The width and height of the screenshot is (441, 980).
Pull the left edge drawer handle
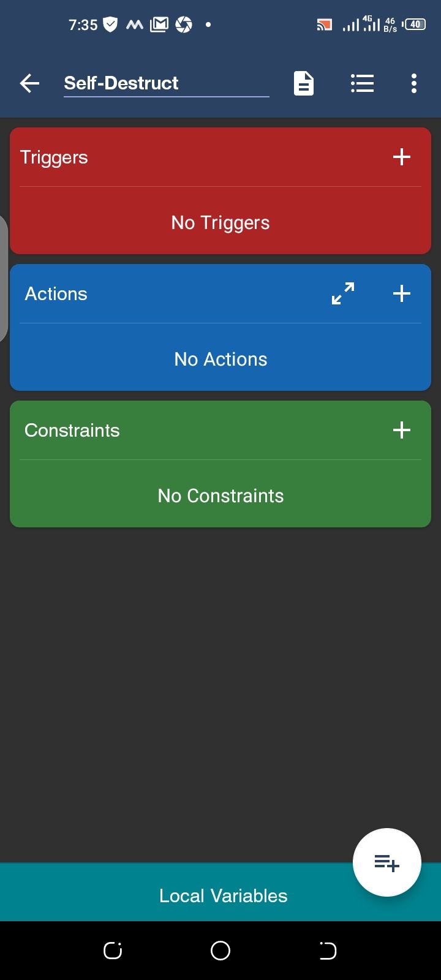coord(3,279)
